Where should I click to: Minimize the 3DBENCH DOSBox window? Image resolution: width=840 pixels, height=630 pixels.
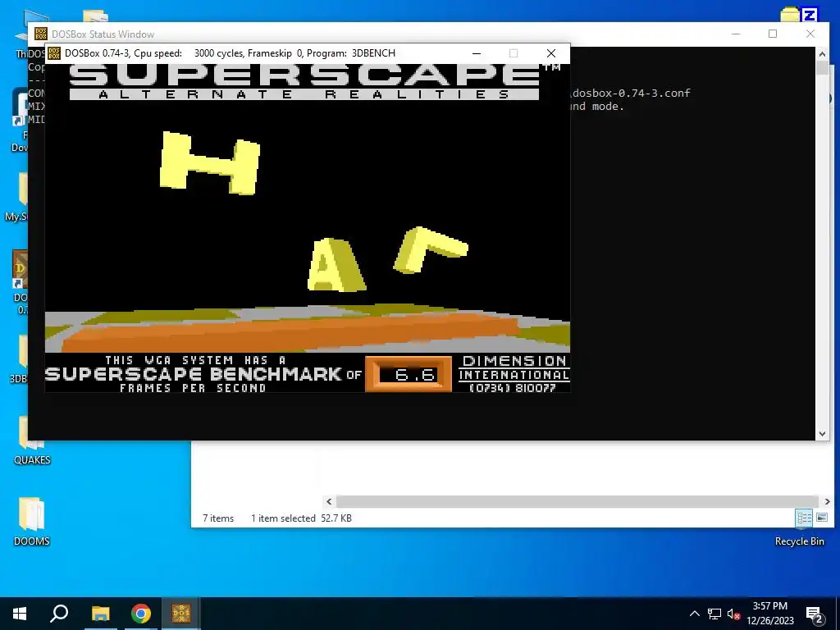point(477,53)
